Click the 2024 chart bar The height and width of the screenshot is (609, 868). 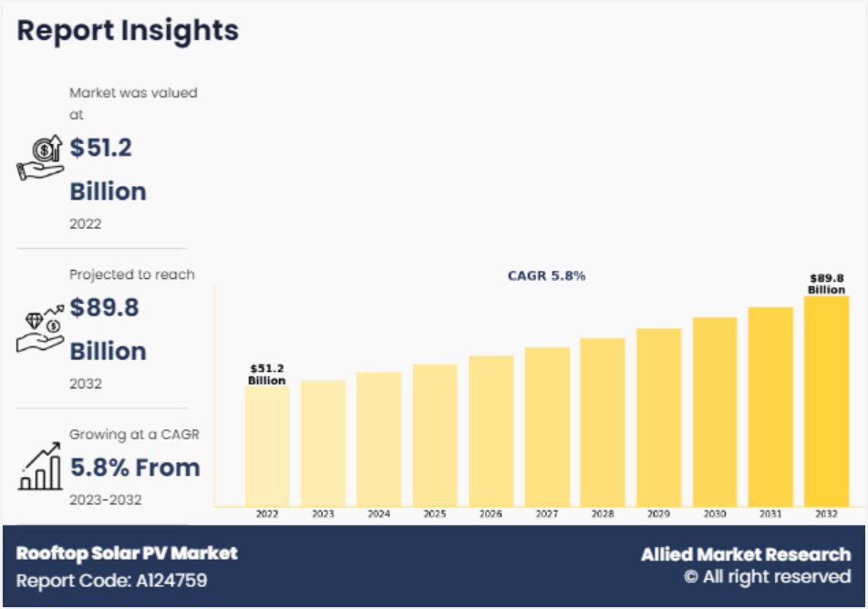pos(378,439)
